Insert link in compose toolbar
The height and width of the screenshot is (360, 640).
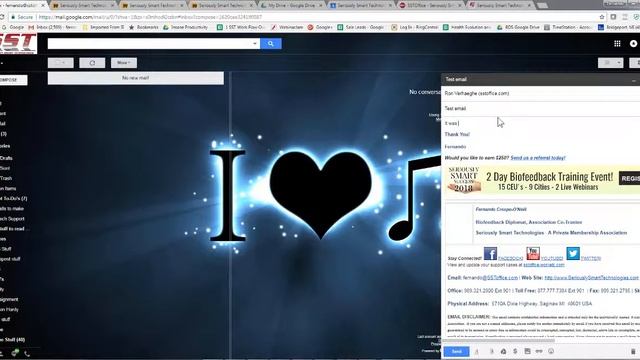click(539, 351)
